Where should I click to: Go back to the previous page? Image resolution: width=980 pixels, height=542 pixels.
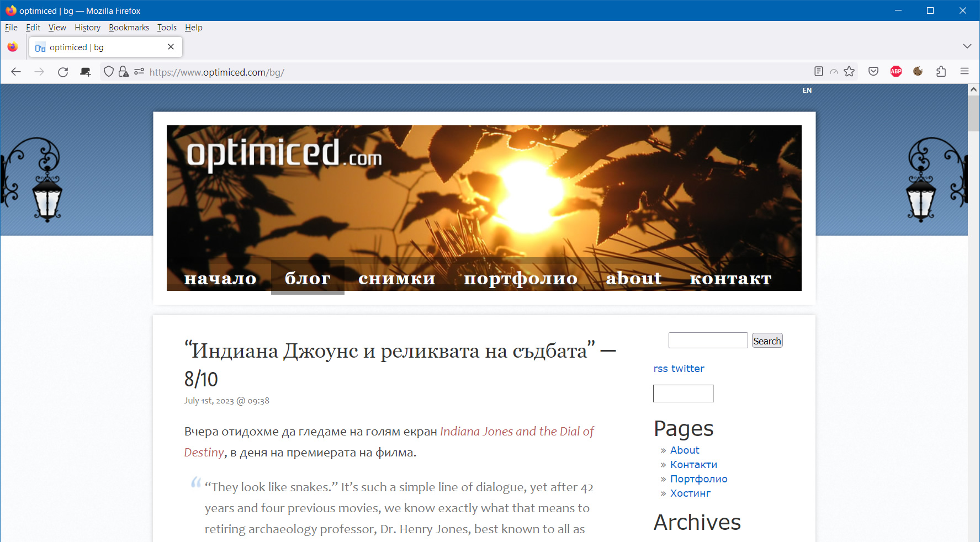(x=16, y=72)
